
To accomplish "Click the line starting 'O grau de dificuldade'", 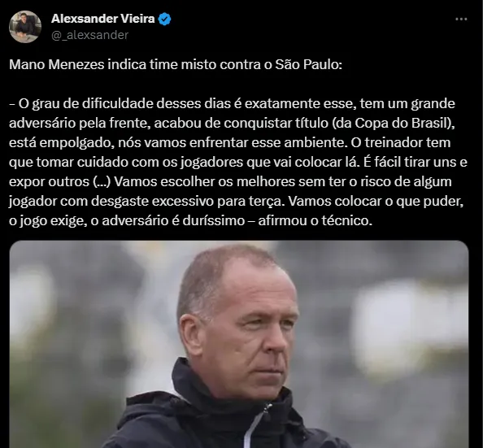I will point(233,104).
